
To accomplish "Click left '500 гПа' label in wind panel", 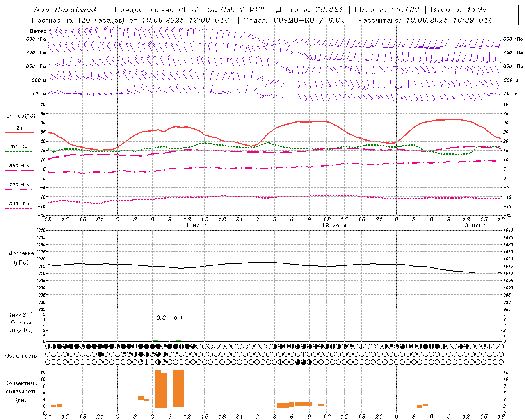I will [36, 39].
